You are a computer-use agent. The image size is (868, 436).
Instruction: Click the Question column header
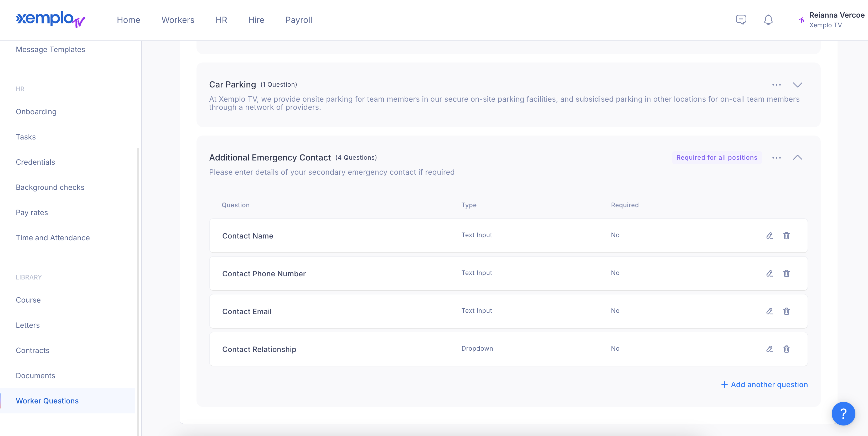pos(236,205)
